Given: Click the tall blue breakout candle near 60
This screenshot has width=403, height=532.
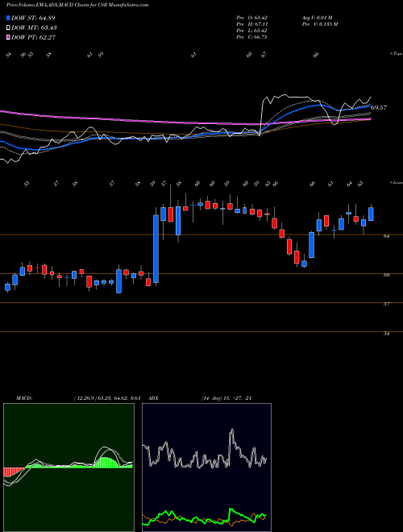Looking at the screenshot, I should [x=156, y=249].
